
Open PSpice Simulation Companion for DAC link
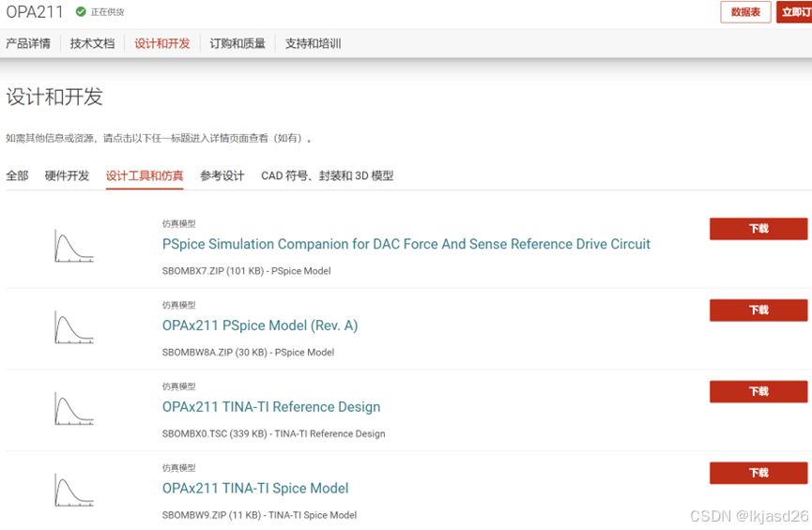(x=406, y=244)
